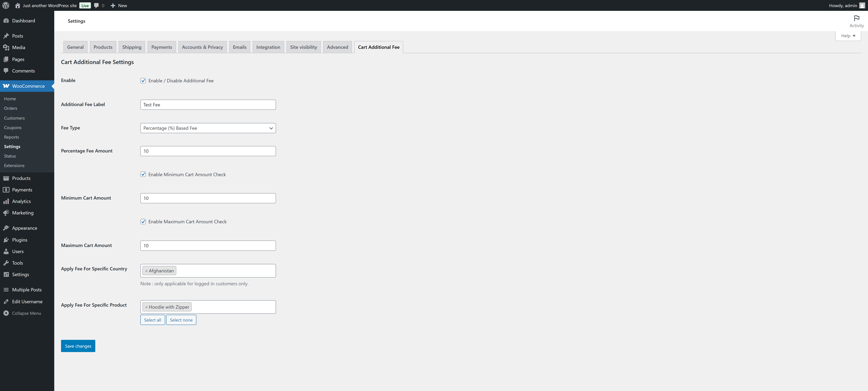Image resolution: width=868 pixels, height=391 pixels.
Task: Open the site home icon in admin bar
Action: 17,5
